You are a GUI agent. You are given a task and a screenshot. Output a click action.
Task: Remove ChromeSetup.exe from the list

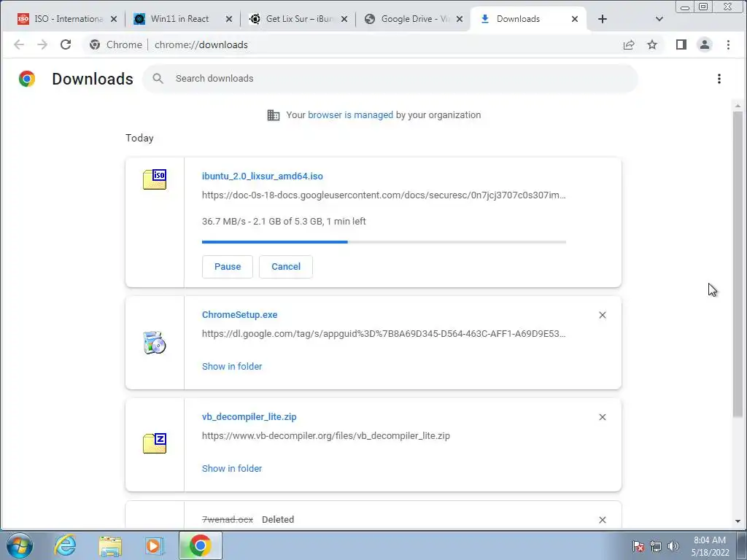click(x=602, y=315)
